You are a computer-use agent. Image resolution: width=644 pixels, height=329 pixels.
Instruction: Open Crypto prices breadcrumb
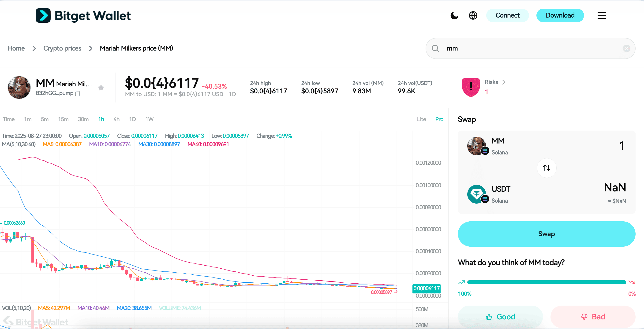[62, 48]
